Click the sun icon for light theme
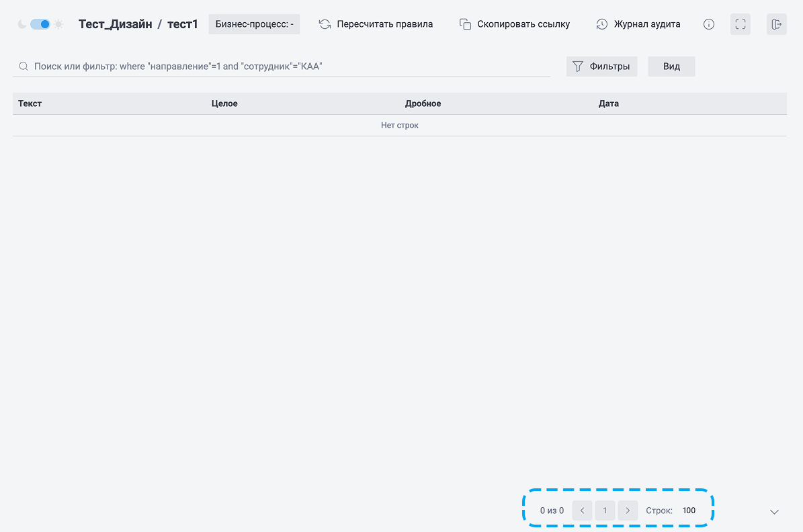803x532 pixels. click(58, 24)
